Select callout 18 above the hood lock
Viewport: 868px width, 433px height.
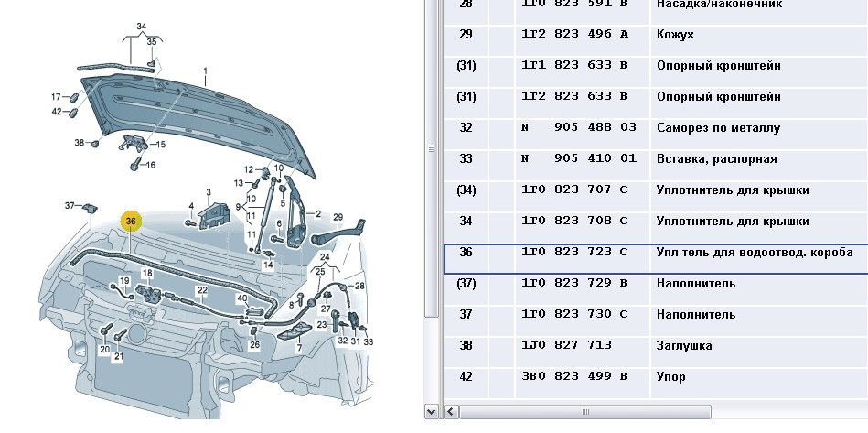tap(147, 273)
